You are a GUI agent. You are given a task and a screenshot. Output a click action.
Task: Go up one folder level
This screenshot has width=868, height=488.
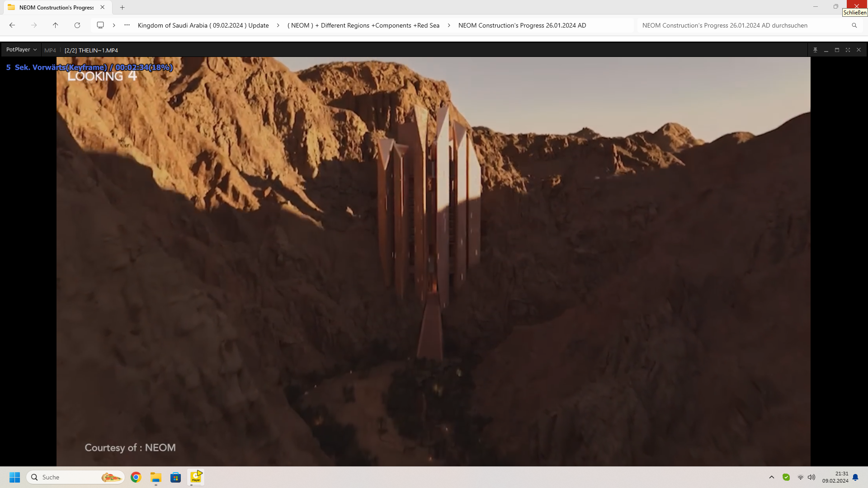[56, 25]
